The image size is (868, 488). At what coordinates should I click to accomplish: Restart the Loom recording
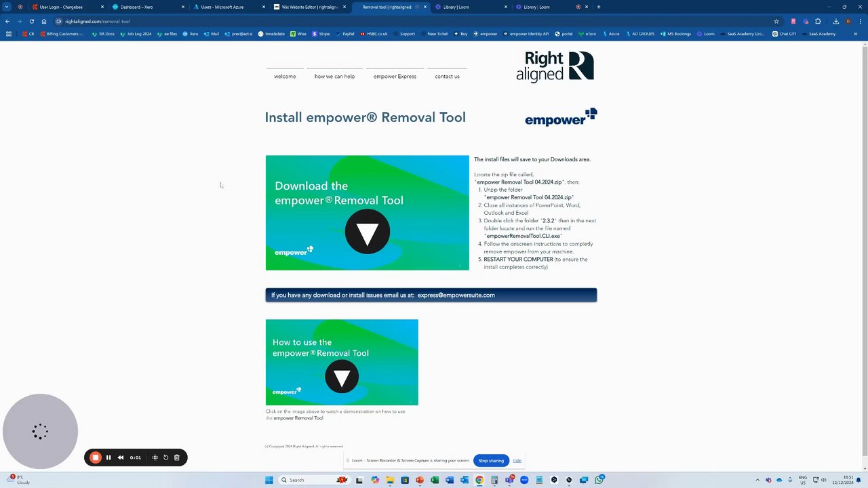coord(165,457)
